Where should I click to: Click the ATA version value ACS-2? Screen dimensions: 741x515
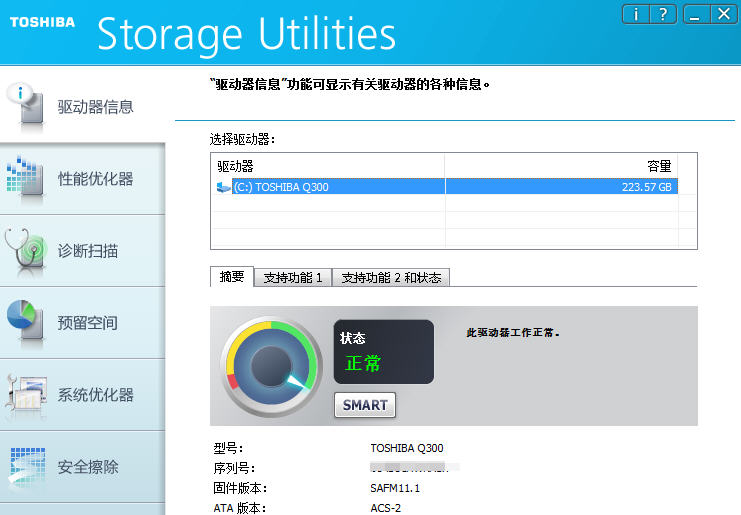(x=386, y=508)
